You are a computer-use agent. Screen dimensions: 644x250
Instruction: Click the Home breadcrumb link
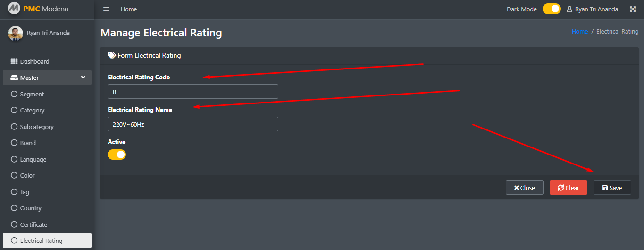(x=580, y=32)
